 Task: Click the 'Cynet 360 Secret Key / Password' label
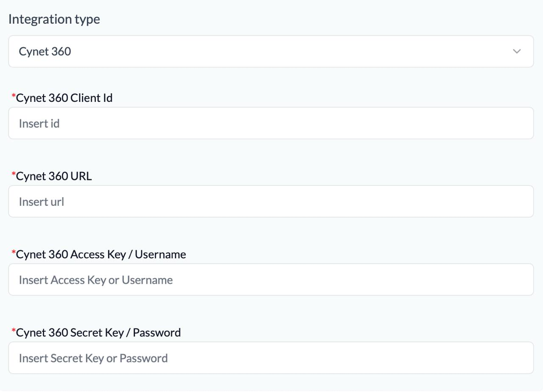(x=98, y=332)
